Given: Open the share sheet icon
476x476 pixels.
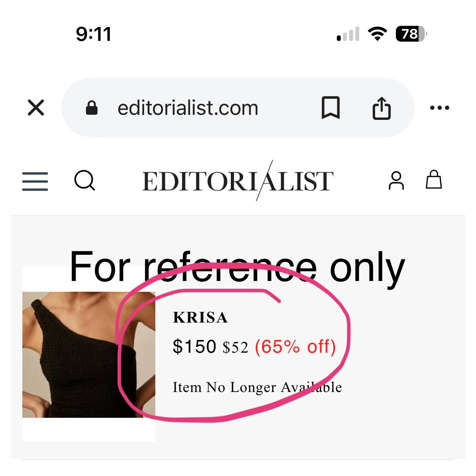Looking at the screenshot, I should [x=382, y=108].
